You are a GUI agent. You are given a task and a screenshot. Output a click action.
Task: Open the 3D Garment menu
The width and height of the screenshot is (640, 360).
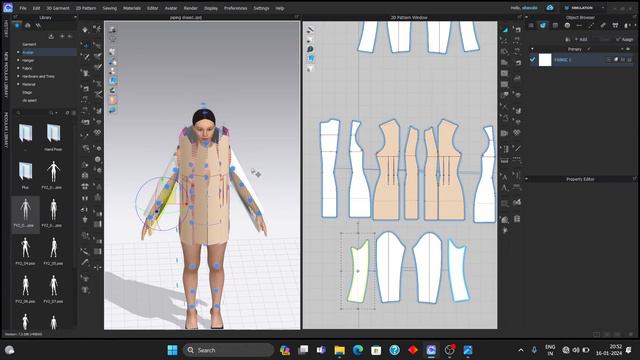pyautogui.click(x=58, y=8)
